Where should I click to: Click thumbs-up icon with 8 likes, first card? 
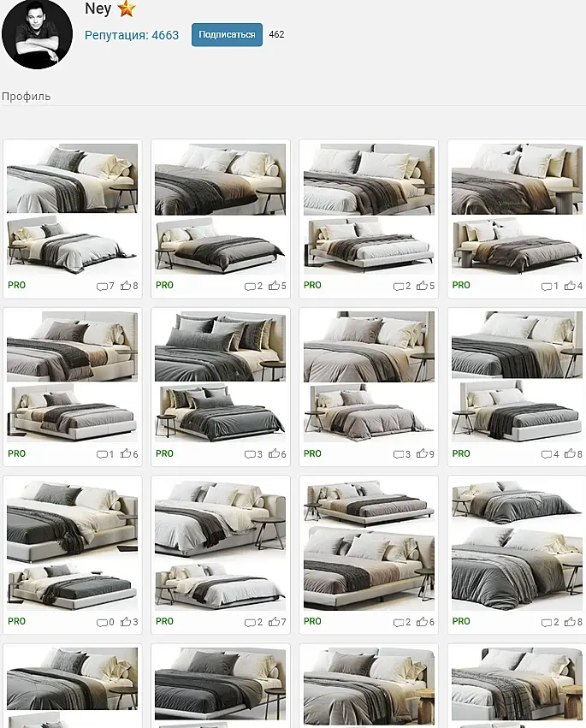click(x=126, y=286)
